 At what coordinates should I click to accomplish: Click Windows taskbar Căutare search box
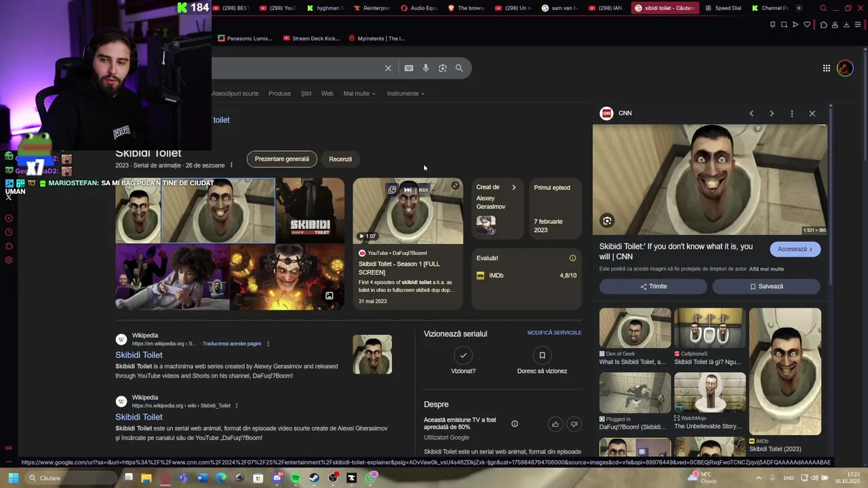point(71,478)
